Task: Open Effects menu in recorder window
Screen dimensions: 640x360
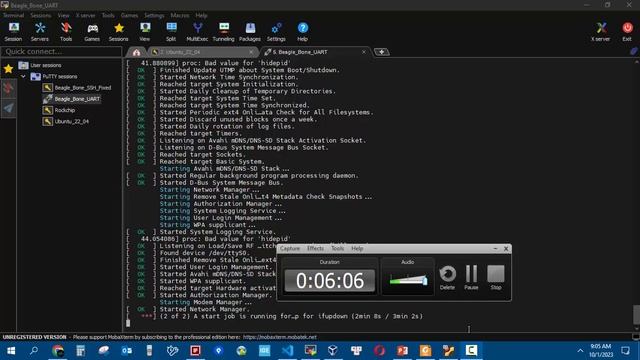Action: pos(316,248)
